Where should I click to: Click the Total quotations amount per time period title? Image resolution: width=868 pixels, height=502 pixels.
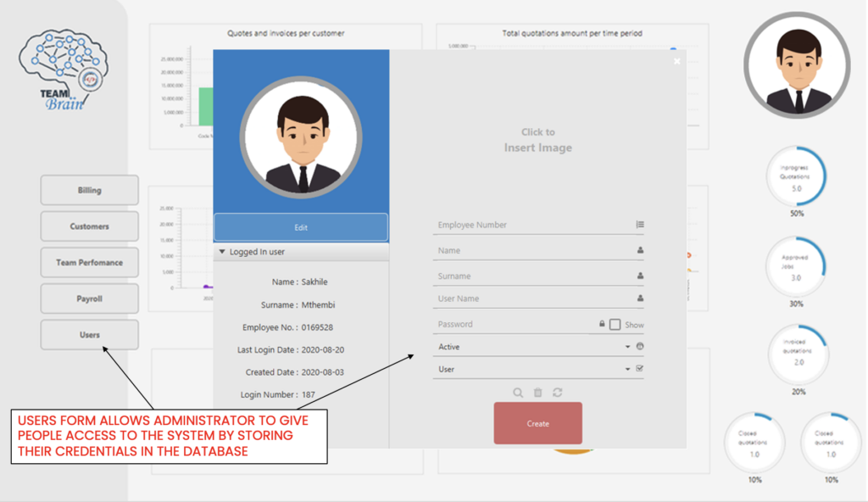572,33
